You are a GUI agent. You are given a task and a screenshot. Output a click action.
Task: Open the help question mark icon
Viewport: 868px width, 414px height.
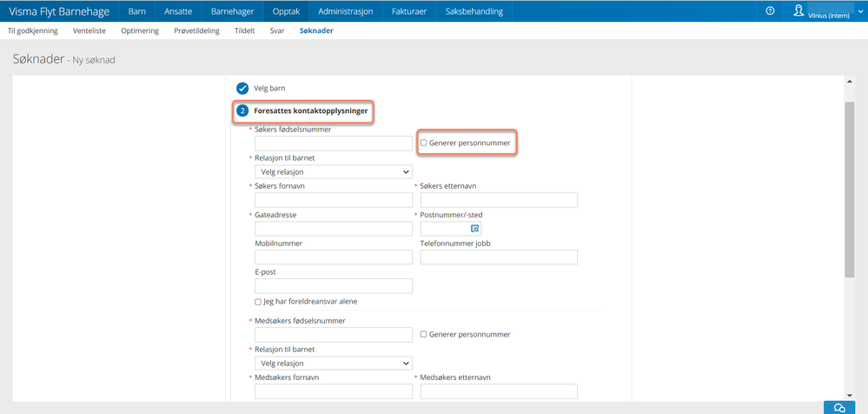770,11
